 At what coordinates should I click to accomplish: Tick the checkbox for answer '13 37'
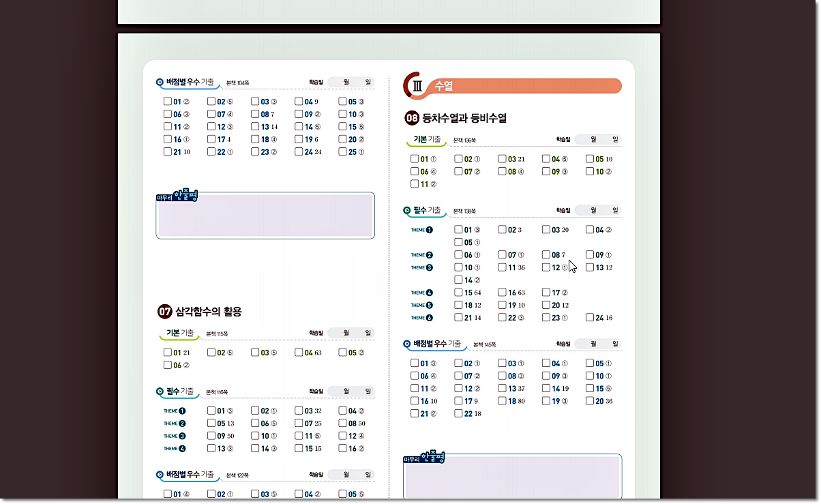[x=503, y=389]
